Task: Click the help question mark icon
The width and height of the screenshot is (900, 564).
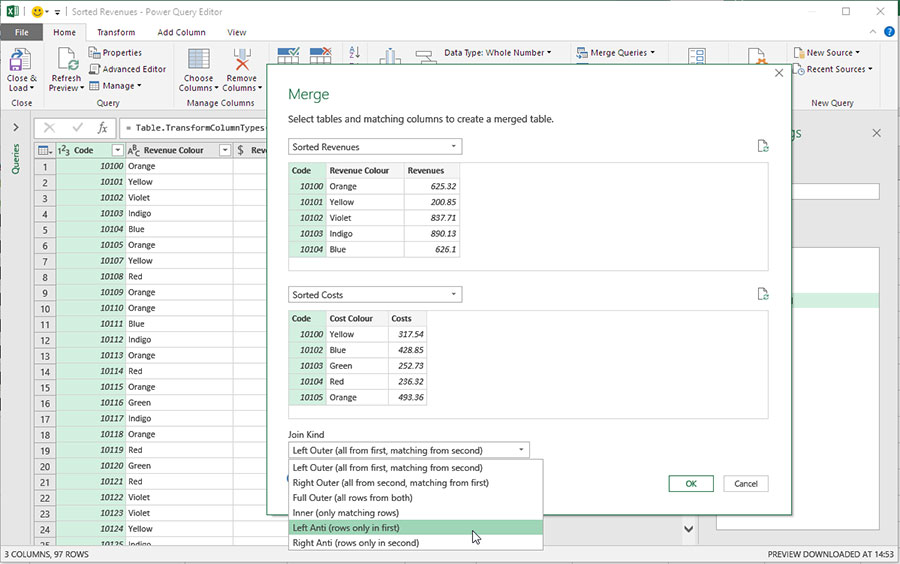Action: click(889, 32)
